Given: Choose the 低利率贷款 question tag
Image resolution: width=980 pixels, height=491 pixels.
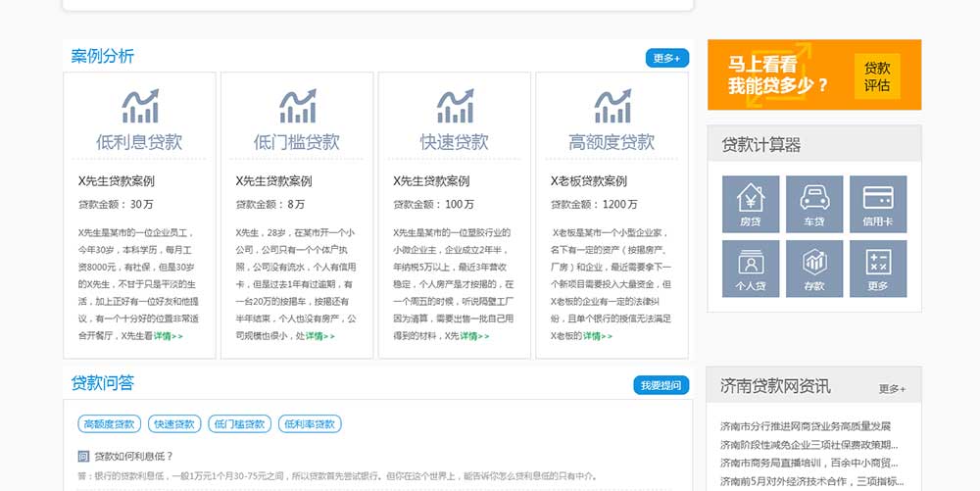Looking at the screenshot, I should tap(309, 424).
